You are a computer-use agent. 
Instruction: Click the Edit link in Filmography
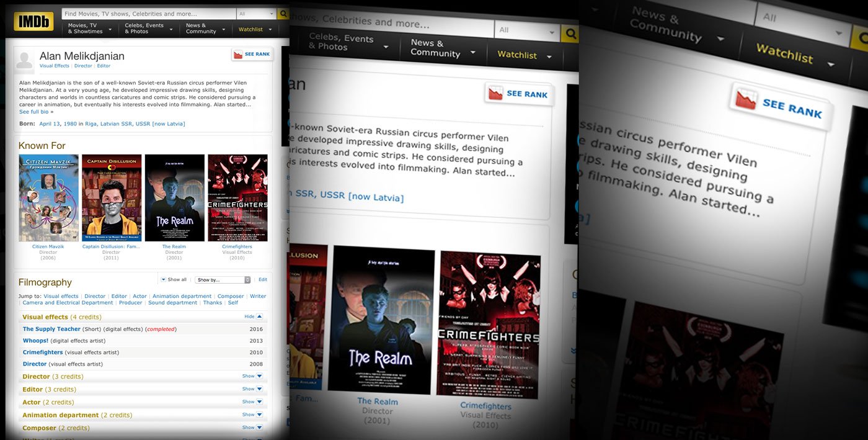(x=263, y=280)
